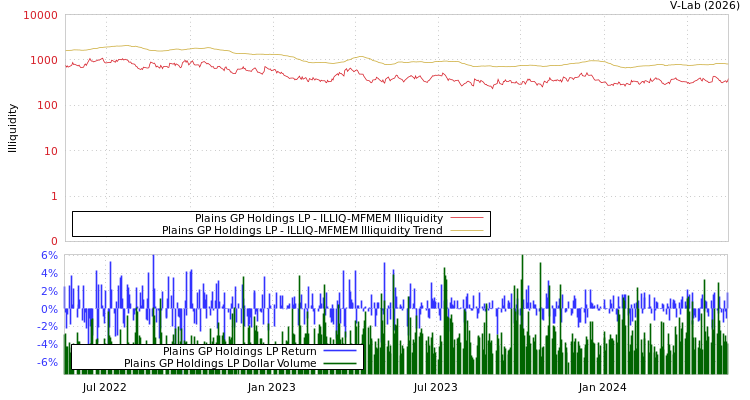Image resolution: width=750 pixels, height=400 pixels.
Task: Click the 6% tick label on lower chart
Action: [49, 255]
